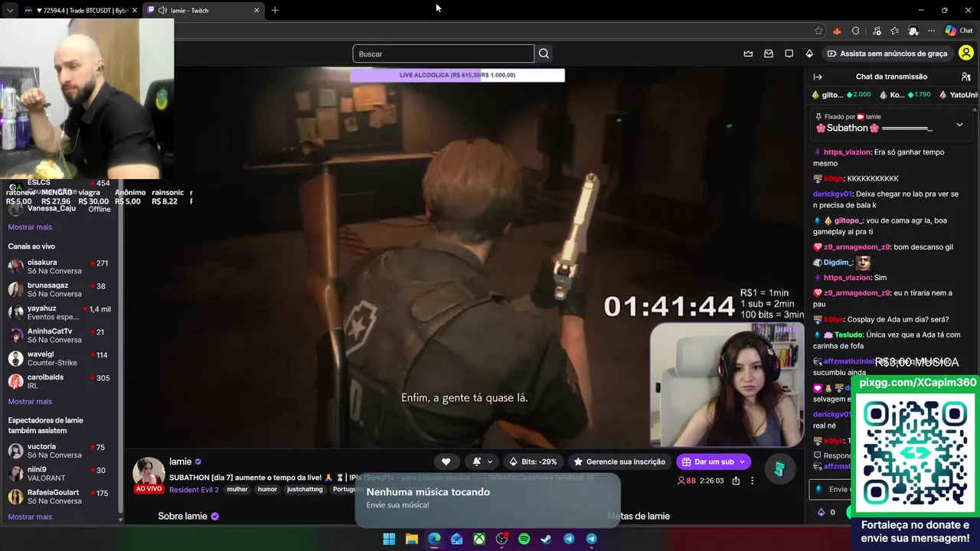Open the Bits diamond icon in top bar
Screen dimensions: 980x551
tap(809, 54)
